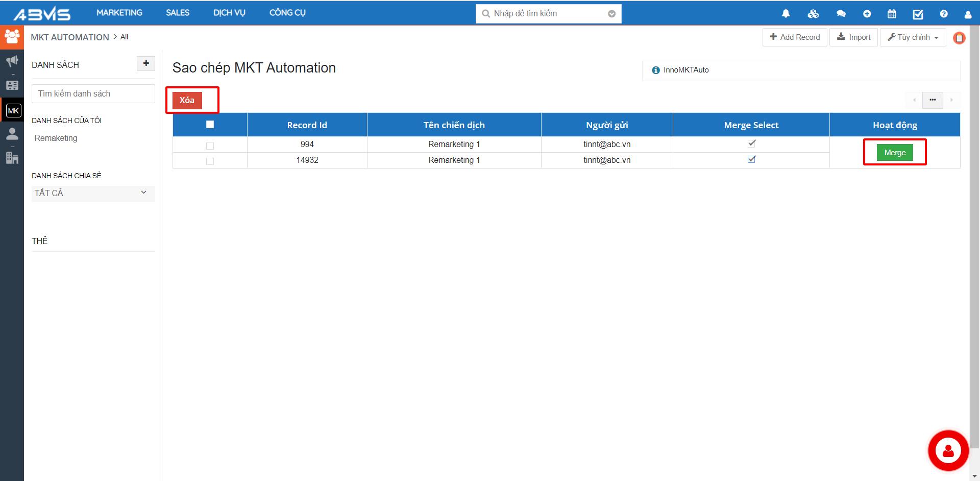Viewport: 980px width, 481px height.
Task: Open the SALES menu
Action: (x=177, y=13)
